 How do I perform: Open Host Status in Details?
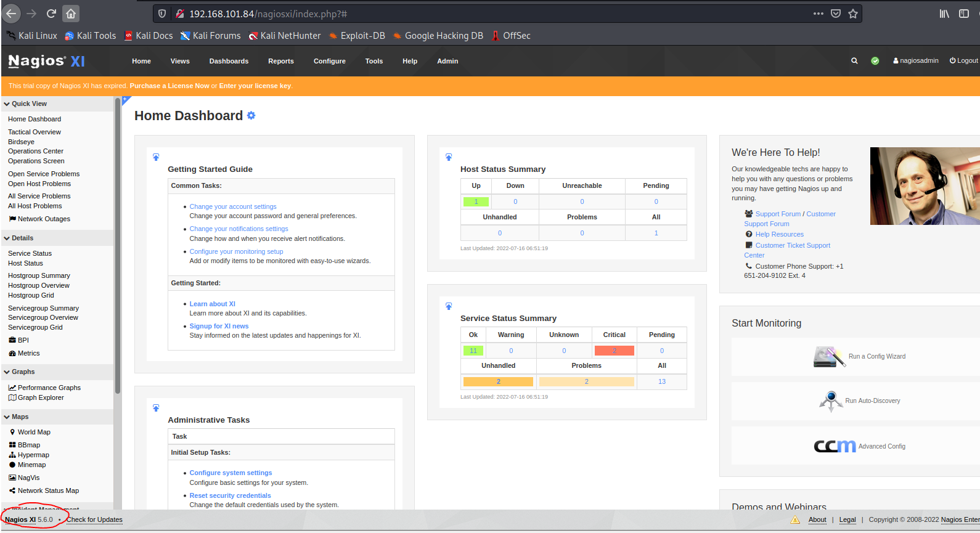[25, 263]
